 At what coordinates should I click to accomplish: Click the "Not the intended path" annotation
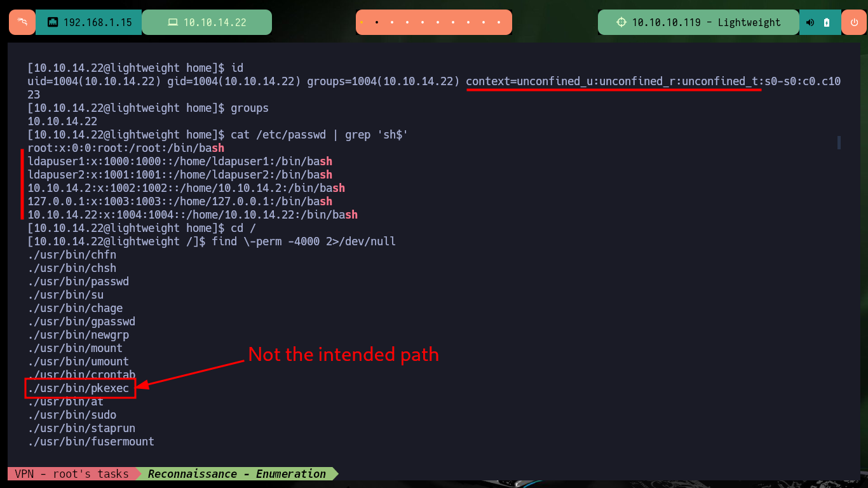(343, 354)
